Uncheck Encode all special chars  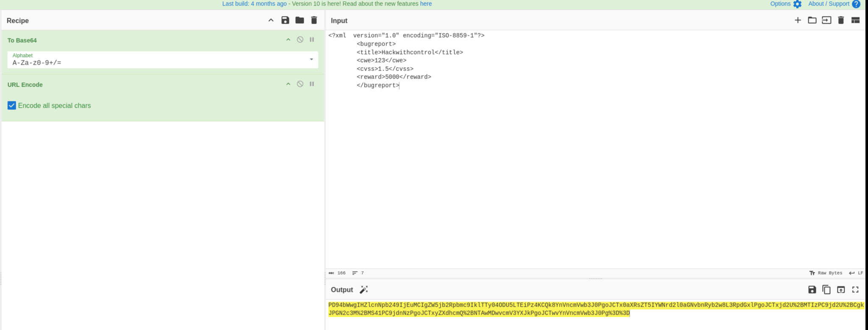12,106
